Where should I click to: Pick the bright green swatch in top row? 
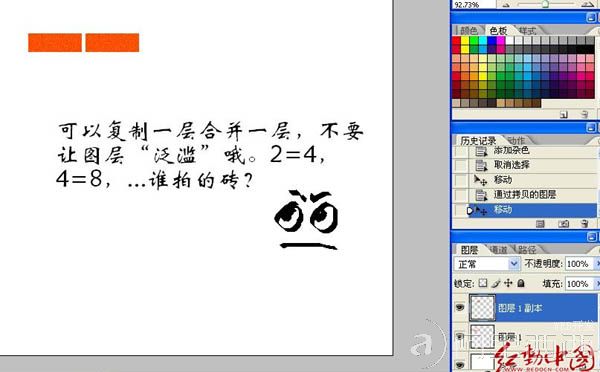(x=474, y=41)
